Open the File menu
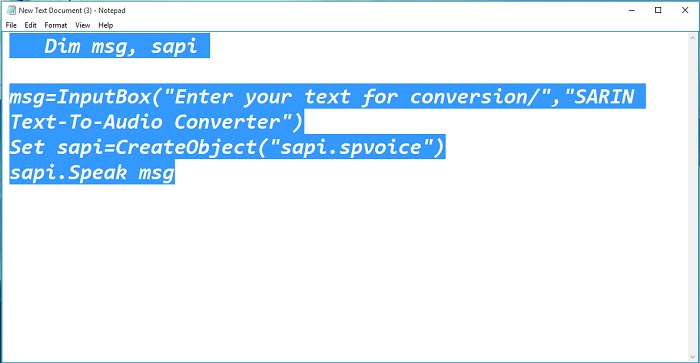700x363 pixels. point(11,25)
